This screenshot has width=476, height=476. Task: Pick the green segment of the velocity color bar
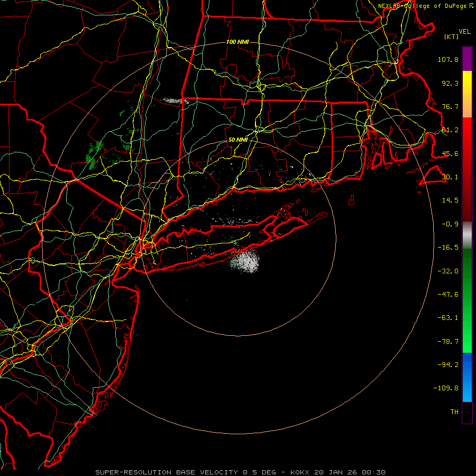[467, 300]
